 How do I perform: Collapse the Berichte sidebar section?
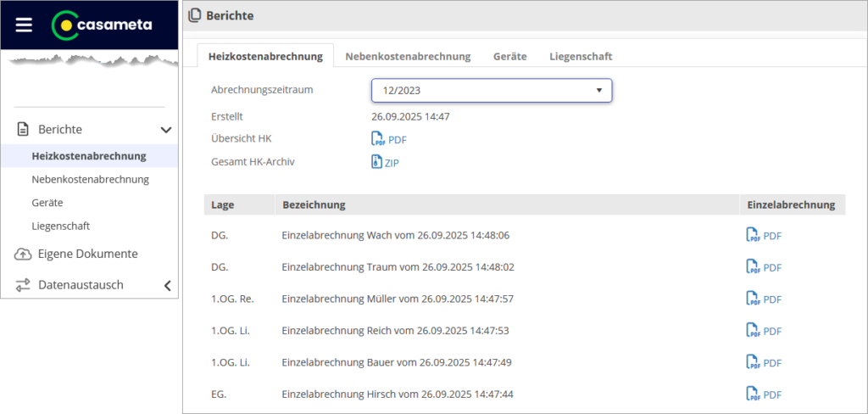(x=166, y=130)
